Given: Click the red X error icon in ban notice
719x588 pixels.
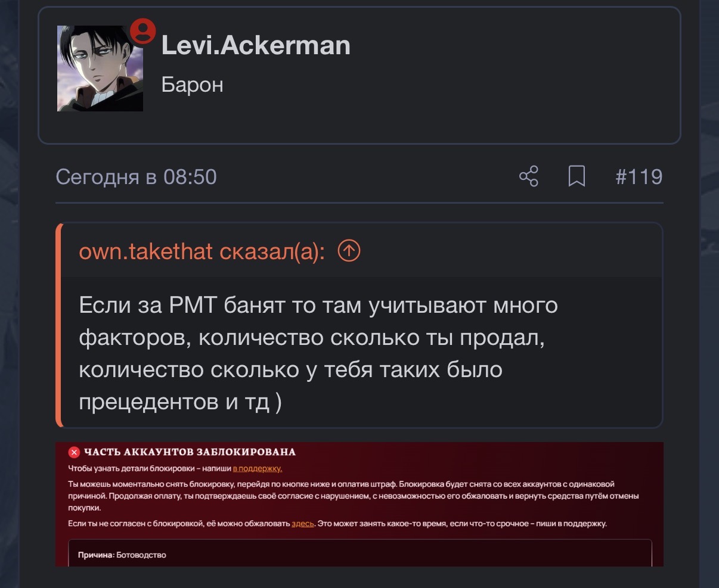Looking at the screenshot, I should 74,452.
